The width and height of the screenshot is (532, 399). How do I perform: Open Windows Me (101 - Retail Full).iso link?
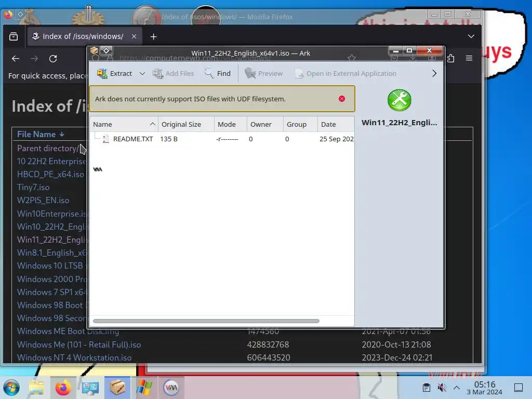click(79, 345)
